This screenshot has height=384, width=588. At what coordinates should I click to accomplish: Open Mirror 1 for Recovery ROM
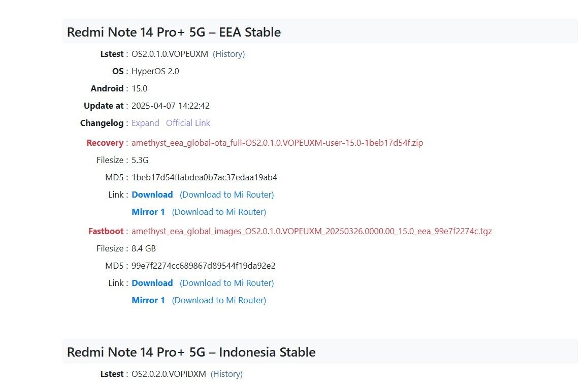click(148, 212)
